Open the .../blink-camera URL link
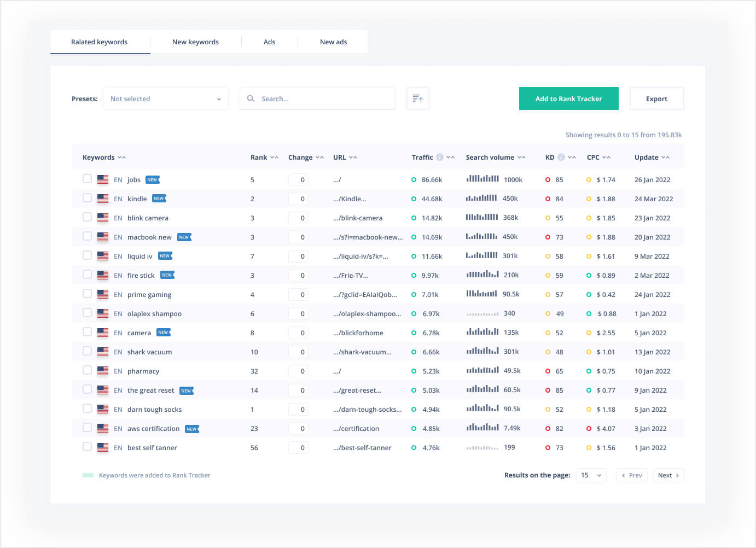756x548 pixels. [358, 218]
